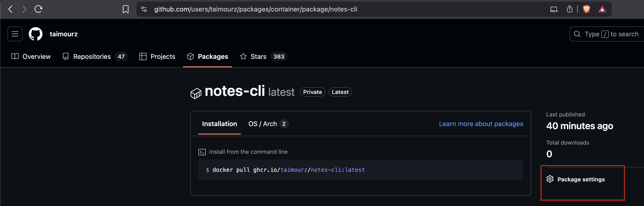Open the hamburger navigation menu
The image size is (644, 206).
[x=15, y=34]
